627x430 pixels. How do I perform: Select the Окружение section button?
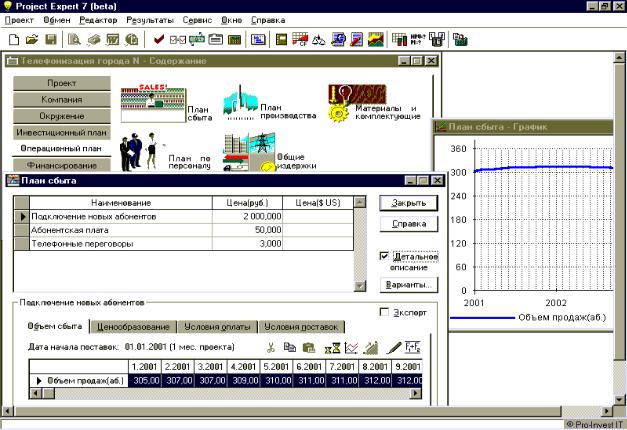62,116
